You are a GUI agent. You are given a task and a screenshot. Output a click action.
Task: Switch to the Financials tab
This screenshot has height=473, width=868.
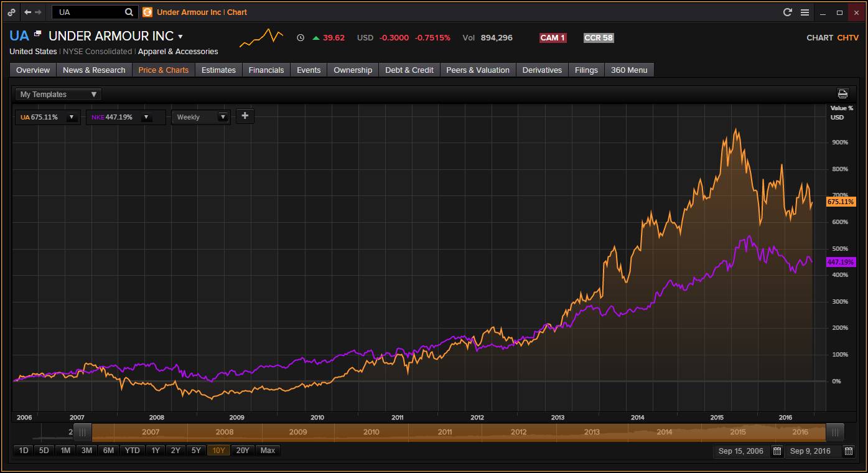pos(266,70)
